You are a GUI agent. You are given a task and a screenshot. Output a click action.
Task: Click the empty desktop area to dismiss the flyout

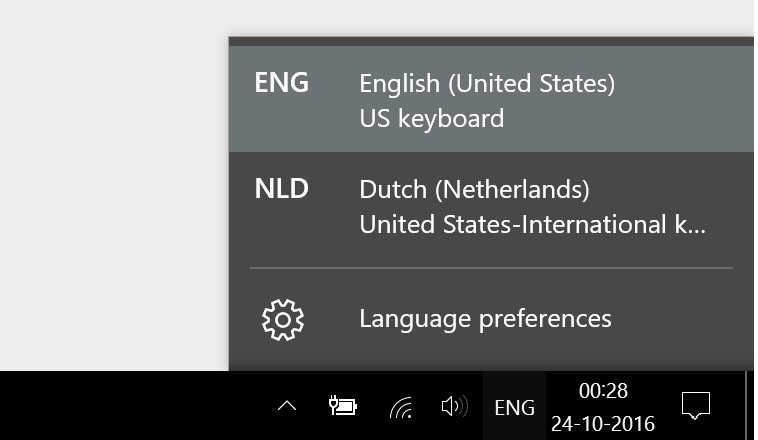pos(114,185)
